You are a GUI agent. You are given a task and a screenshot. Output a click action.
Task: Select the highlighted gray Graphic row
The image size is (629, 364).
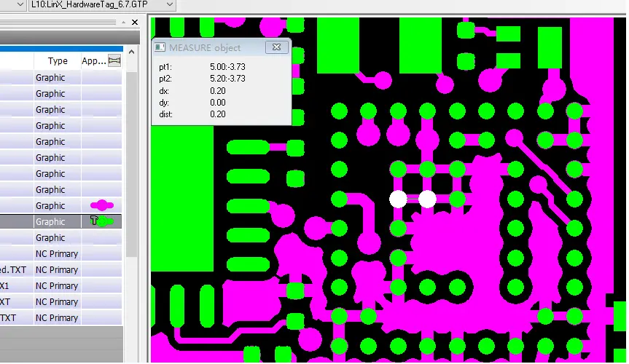coord(61,222)
